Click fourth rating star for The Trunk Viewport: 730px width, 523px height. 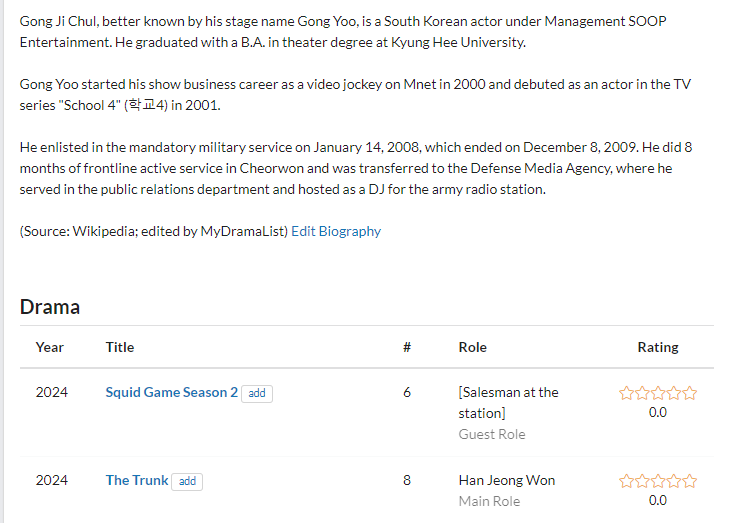[674, 481]
